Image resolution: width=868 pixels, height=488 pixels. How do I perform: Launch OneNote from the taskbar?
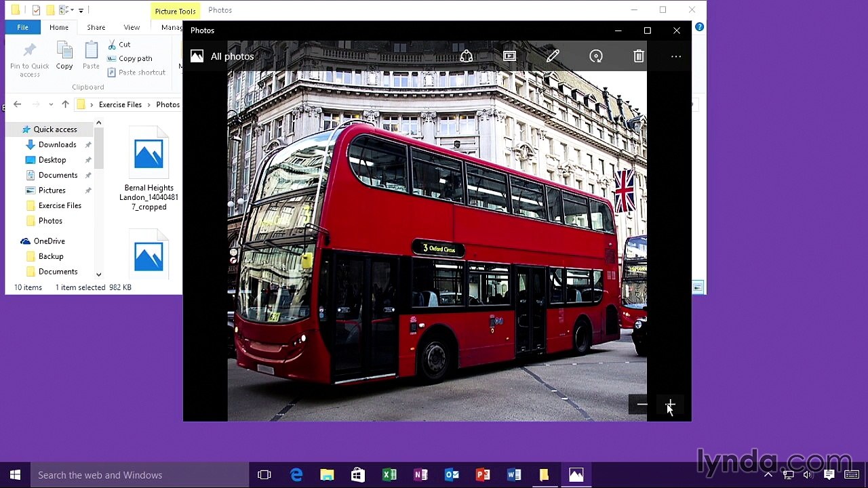tap(420, 475)
